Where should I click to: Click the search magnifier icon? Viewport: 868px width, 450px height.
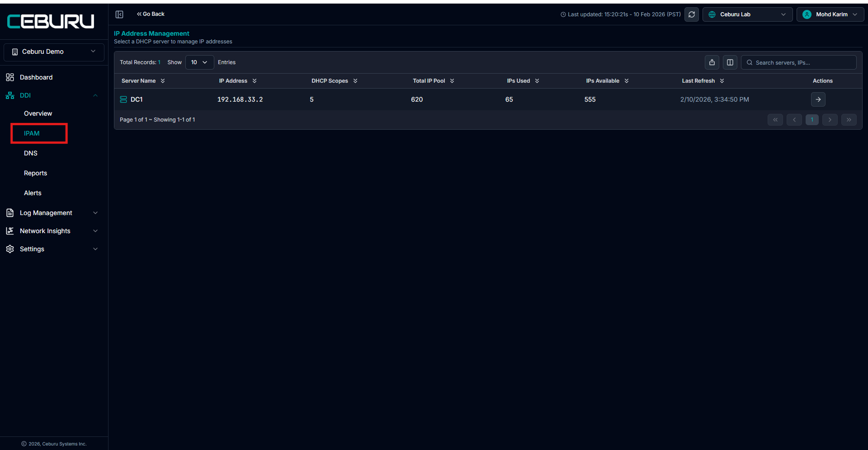[x=750, y=62]
